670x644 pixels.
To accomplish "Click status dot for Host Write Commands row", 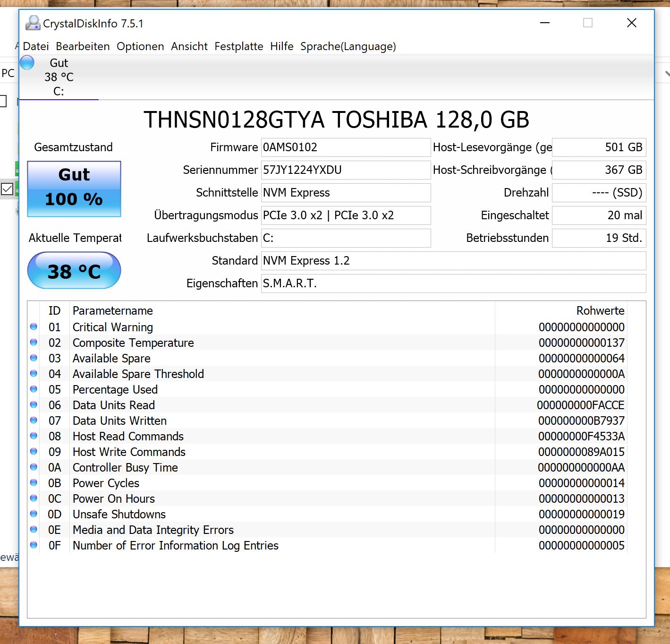I will click(x=34, y=451).
